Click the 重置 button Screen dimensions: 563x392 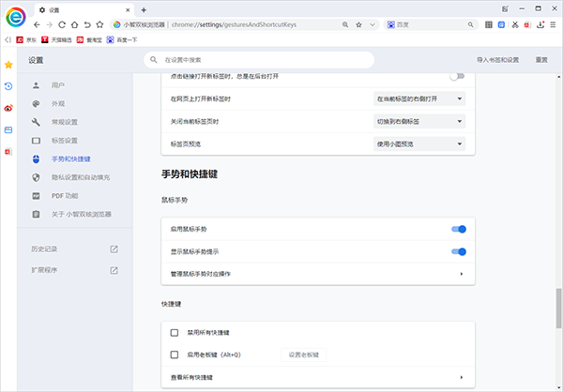click(540, 60)
